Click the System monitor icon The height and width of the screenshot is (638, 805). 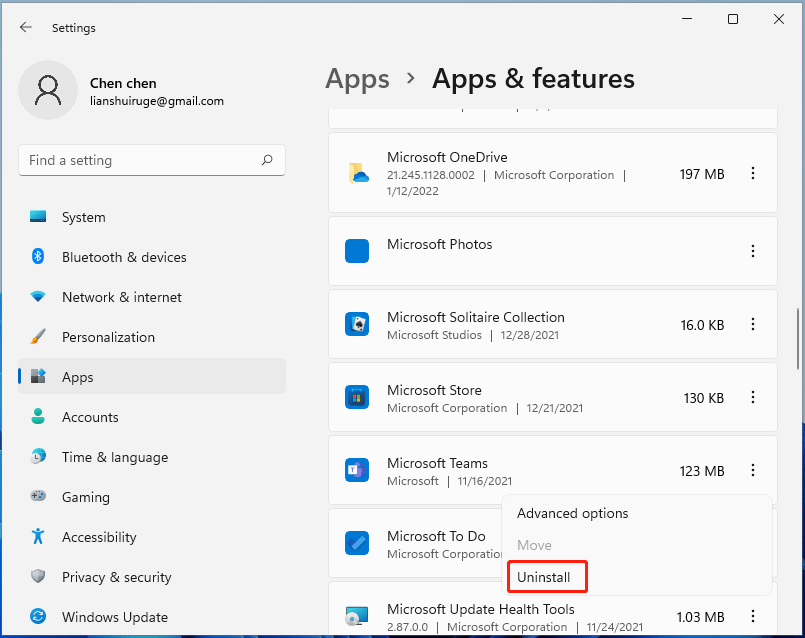coord(38,217)
